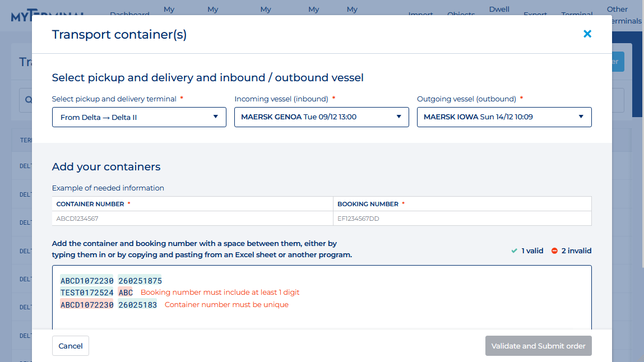
Task: Open the Dwell menu item
Action: click(499, 10)
